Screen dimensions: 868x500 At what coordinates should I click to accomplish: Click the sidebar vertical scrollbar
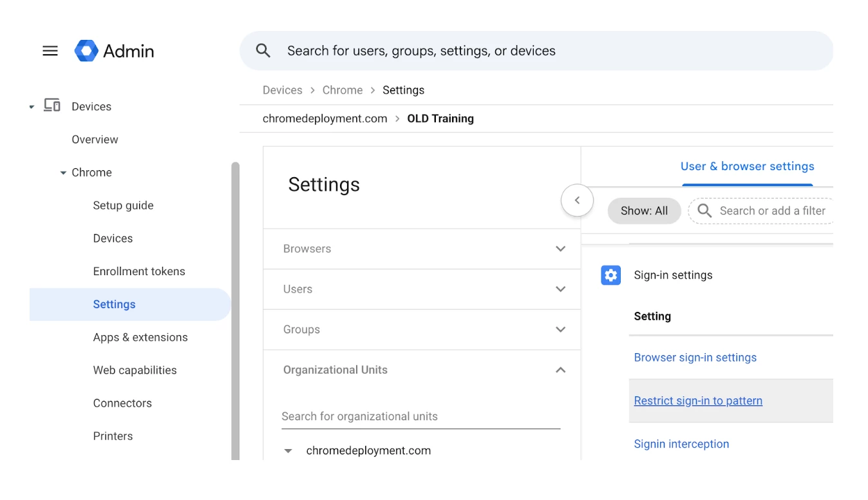(x=235, y=309)
